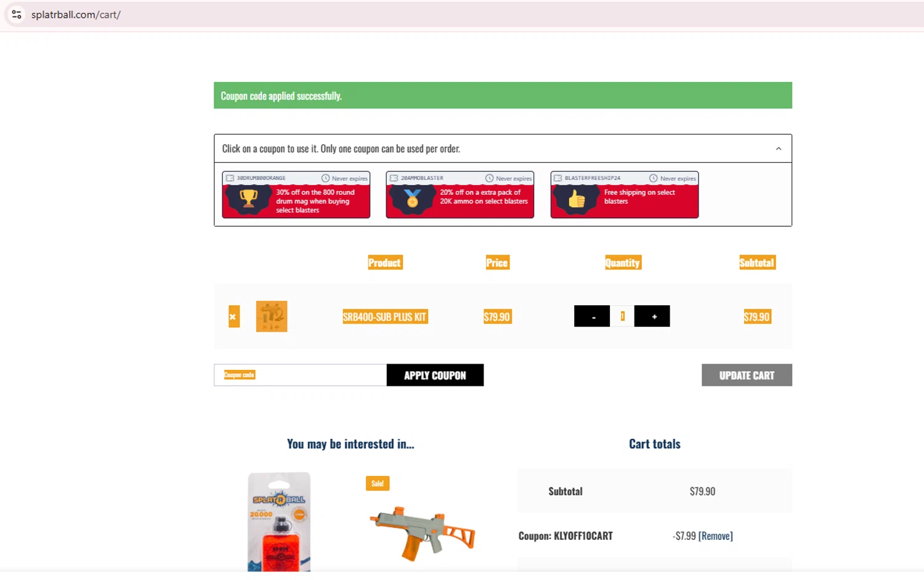Click the trophy icon on first coupon
924x580 pixels.
(x=249, y=198)
